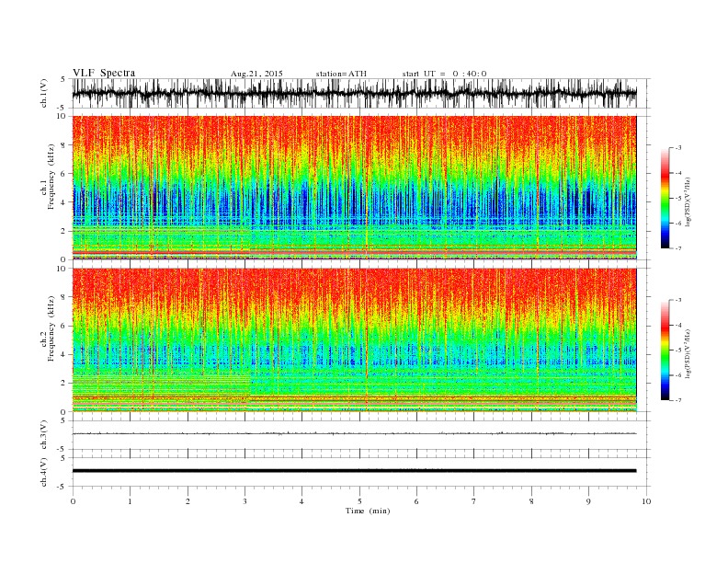Click the "ch.1(V)" axis label

[44, 93]
